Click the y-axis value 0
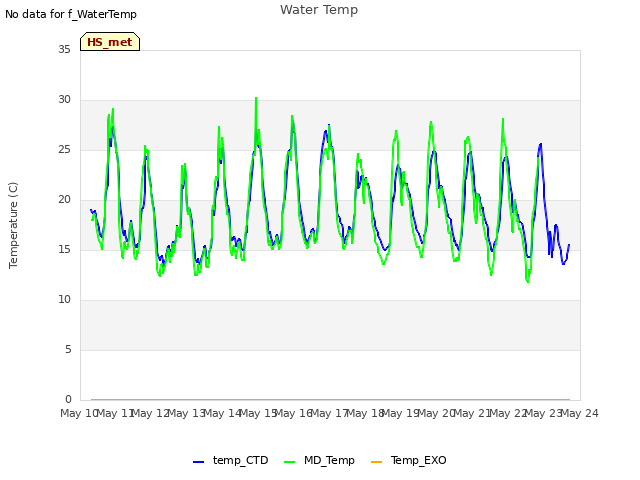Viewport: 640px width, 480px height. [x=68, y=399]
